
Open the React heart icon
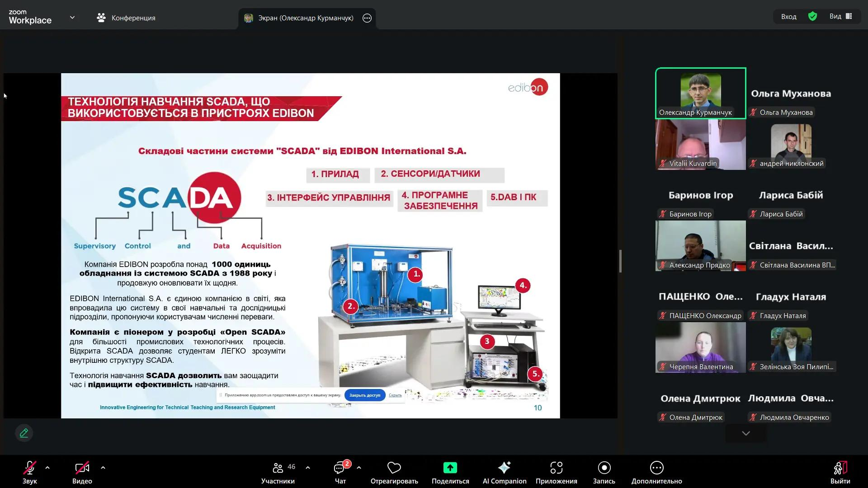pos(394,468)
